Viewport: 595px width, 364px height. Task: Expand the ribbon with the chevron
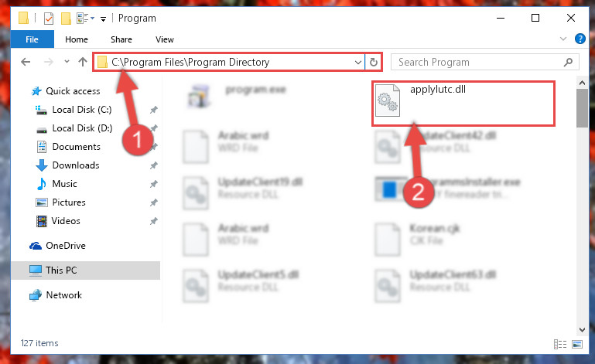tap(563, 39)
